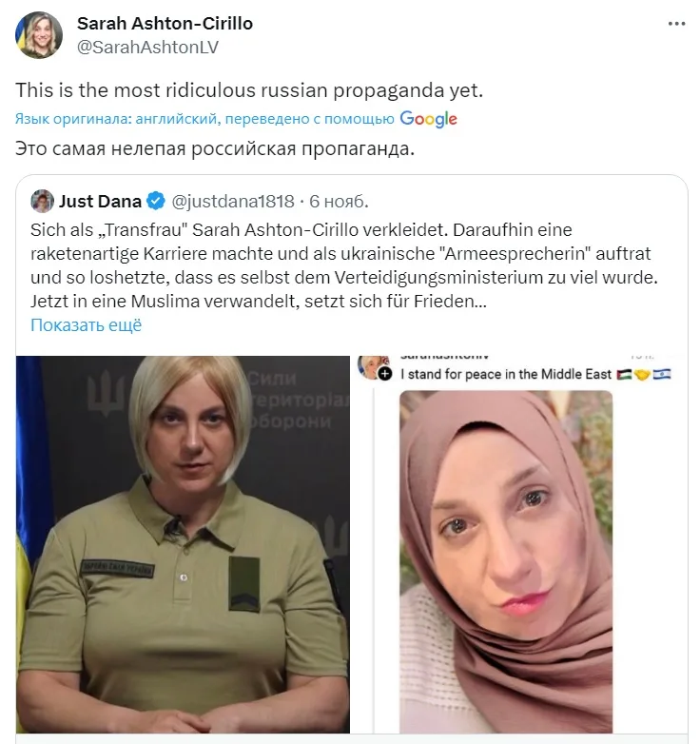Open the 6 нояб. timestamp
Viewport: 700px width, 744px height.
pyautogui.click(x=339, y=201)
